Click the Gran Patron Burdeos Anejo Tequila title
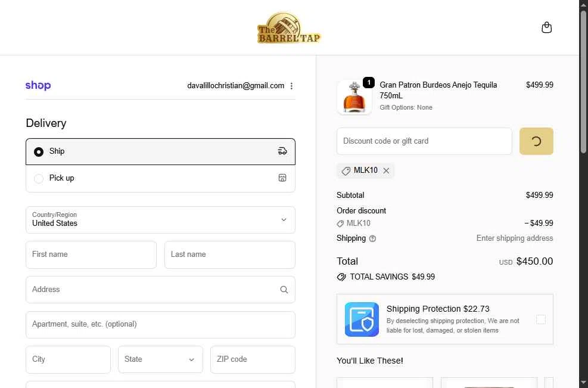 point(438,90)
